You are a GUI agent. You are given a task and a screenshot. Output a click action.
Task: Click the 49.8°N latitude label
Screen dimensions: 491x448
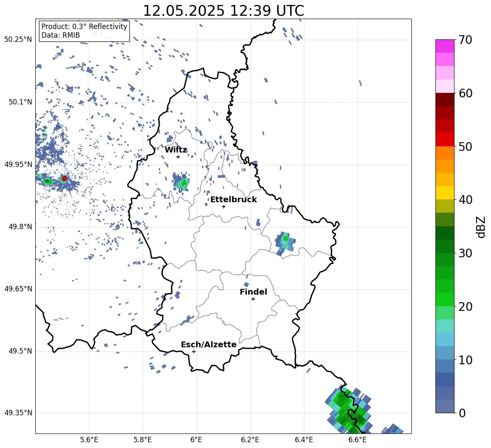coord(20,227)
